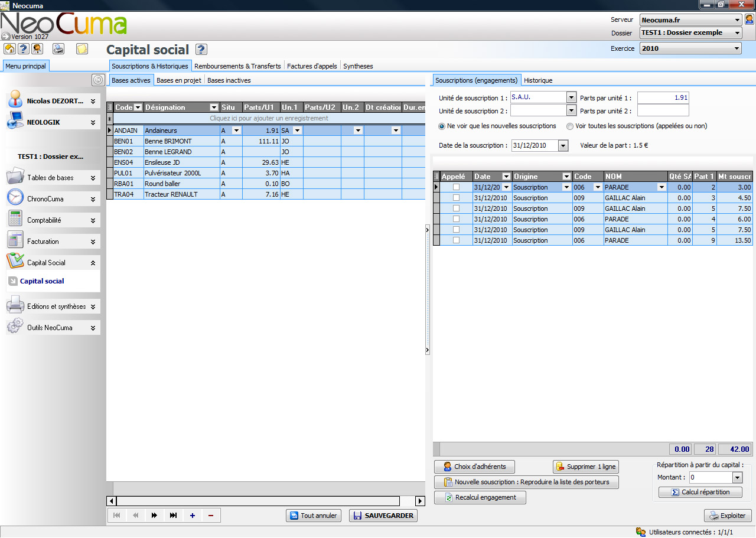This screenshot has height=538, width=756.
Task: Open the Unité de souscription 1 dropdown
Action: pyautogui.click(x=571, y=97)
